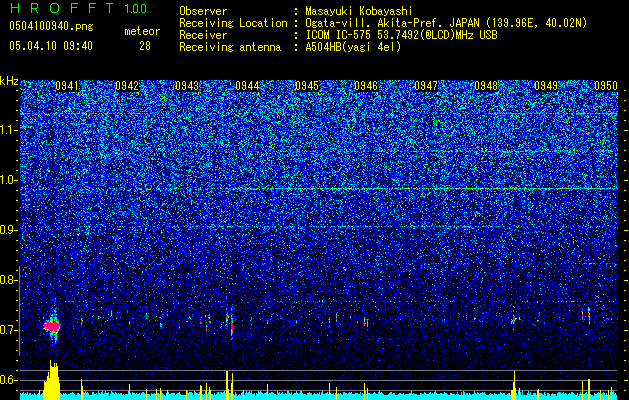Click the meteor count value 28
The width and height of the screenshot is (629, 400).
point(145,46)
